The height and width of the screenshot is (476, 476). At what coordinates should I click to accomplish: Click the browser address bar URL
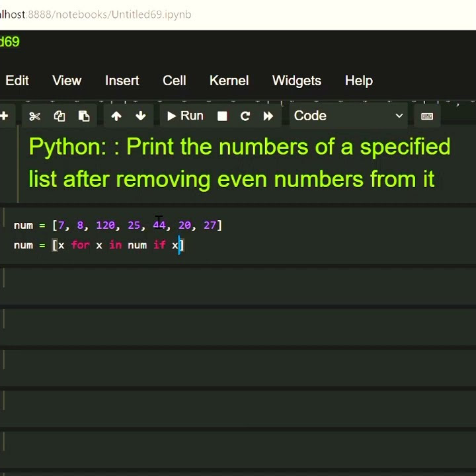(96, 15)
